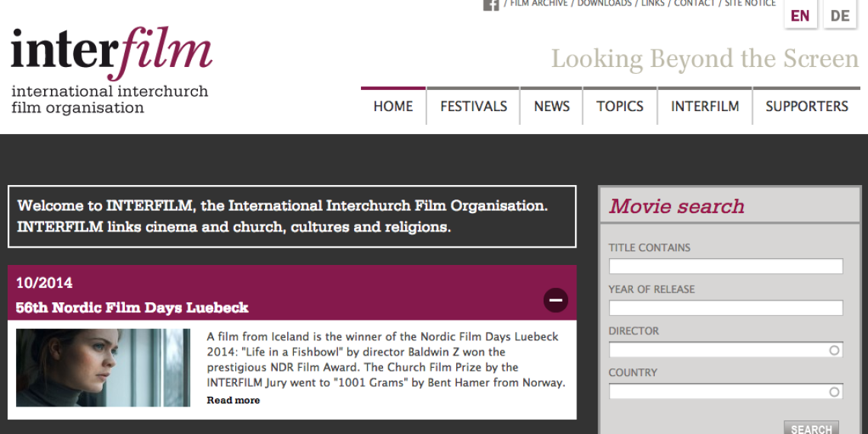
Task: Open director autocomplete circle indicator
Action: click(x=834, y=350)
